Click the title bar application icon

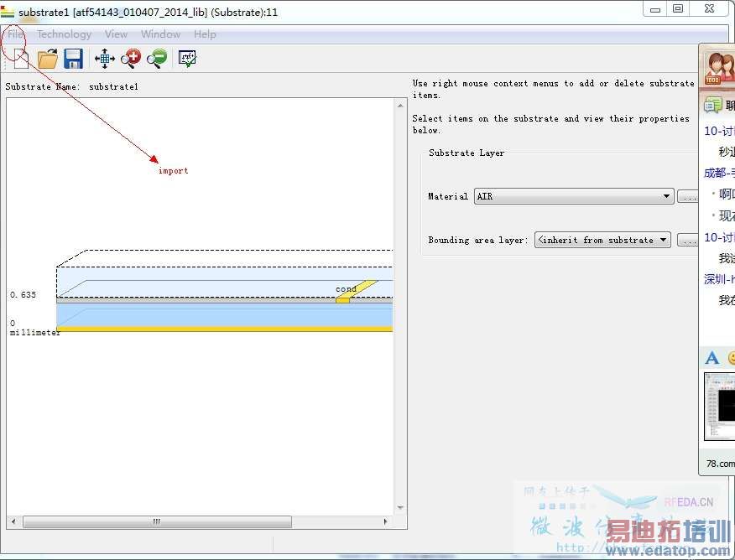[7, 11]
